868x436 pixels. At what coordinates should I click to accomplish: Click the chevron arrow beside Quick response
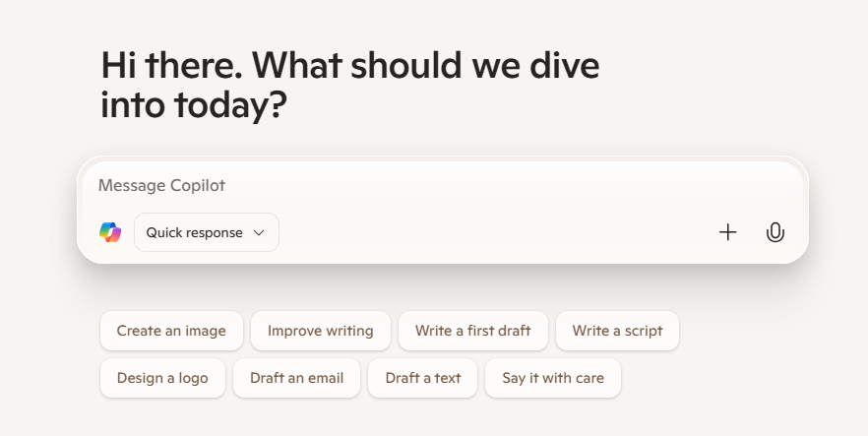(259, 233)
